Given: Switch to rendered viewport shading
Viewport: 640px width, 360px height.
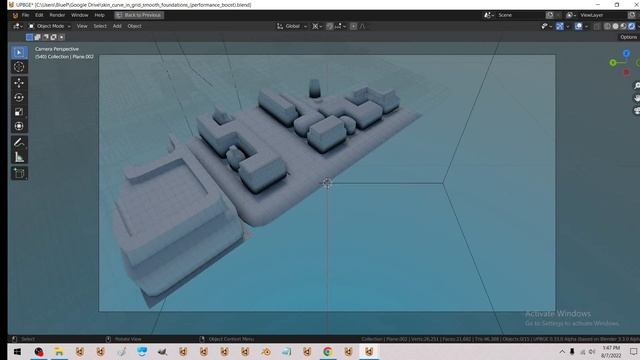Looking at the screenshot, I should (x=631, y=26).
